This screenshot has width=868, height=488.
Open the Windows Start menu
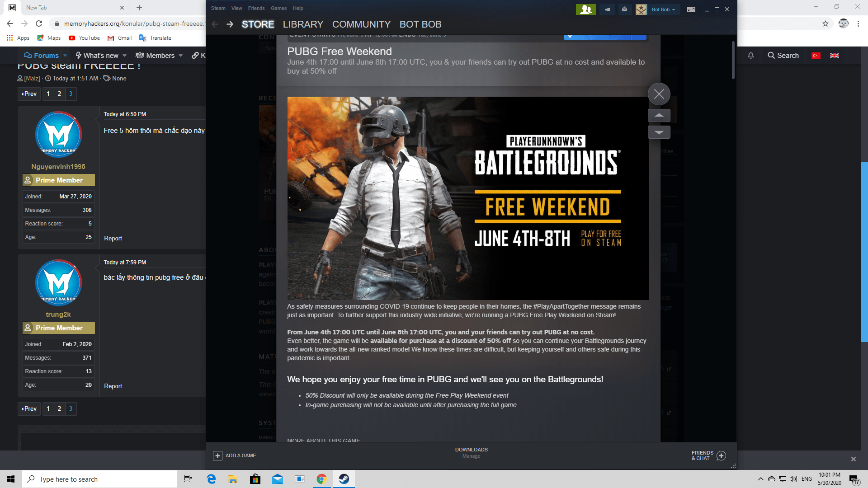[x=11, y=479]
